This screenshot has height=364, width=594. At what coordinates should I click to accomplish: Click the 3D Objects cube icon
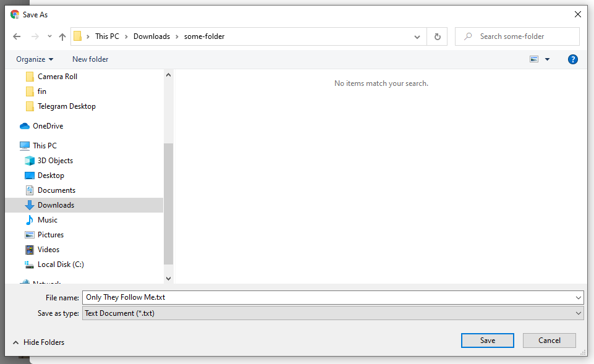point(30,161)
